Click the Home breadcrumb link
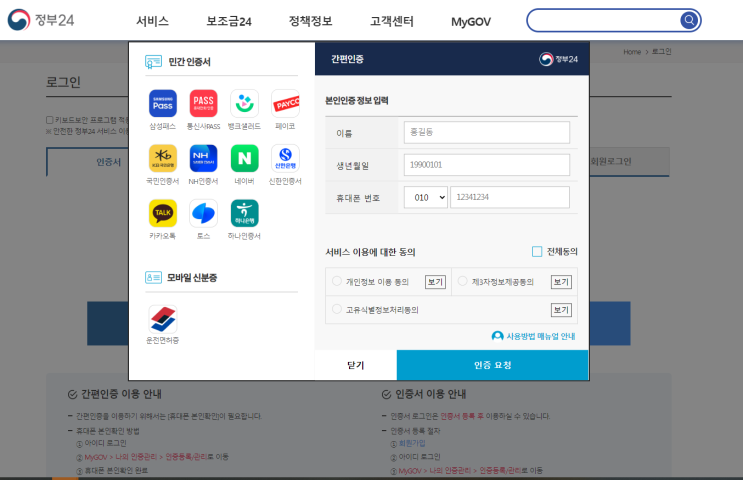 point(632,52)
